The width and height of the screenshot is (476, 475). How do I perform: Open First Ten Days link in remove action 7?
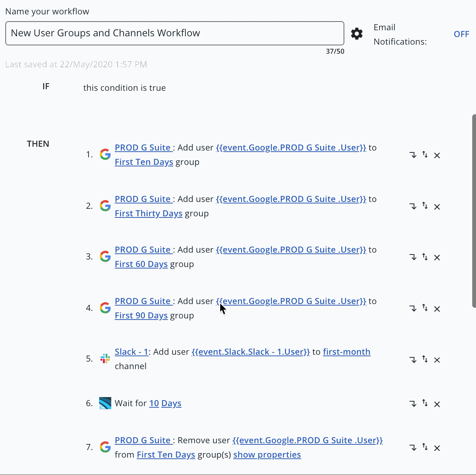tap(166, 455)
